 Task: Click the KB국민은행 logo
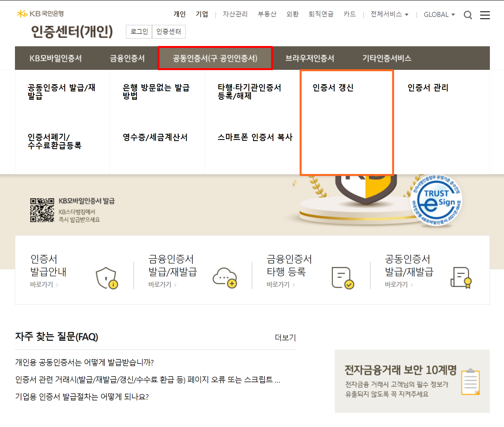pos(40,14)
